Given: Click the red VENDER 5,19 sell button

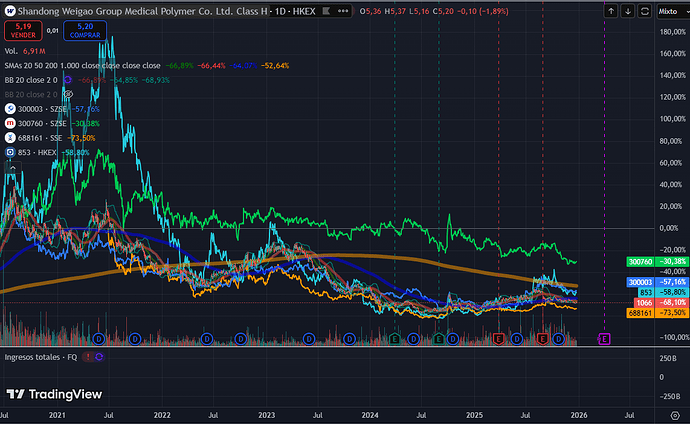Looking at the screenshot, I should click(23, 30).
